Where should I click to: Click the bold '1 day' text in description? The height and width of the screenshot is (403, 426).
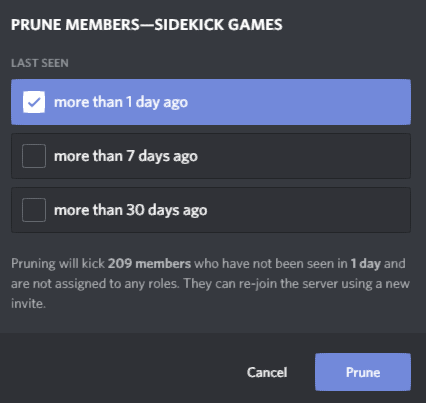[366, 264]
